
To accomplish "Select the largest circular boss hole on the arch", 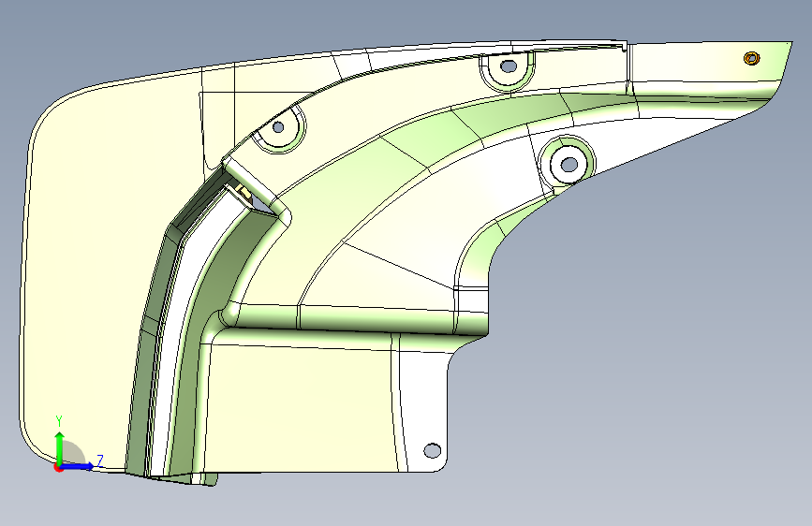I will click(x=569, y=165).
